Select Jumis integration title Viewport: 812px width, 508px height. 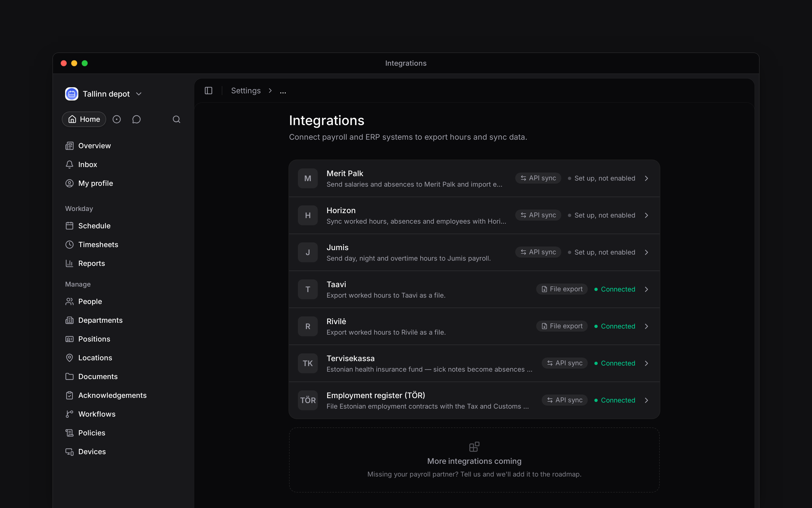(337, 247)
